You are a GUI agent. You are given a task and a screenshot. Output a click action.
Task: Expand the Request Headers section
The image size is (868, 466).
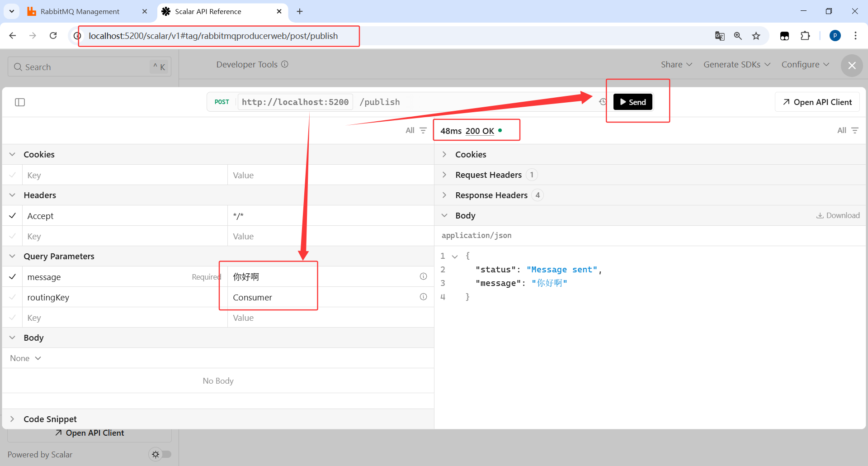click(x=444, y=175)
